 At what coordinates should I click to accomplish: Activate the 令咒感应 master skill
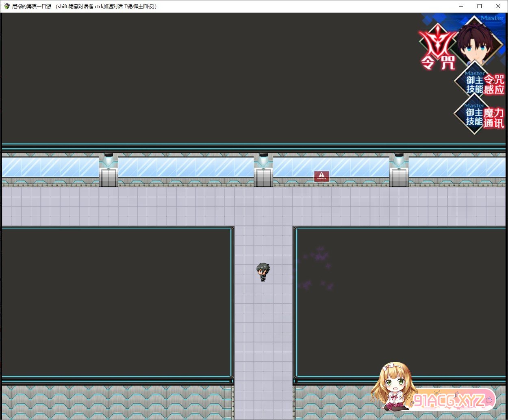tap(480, 84)
